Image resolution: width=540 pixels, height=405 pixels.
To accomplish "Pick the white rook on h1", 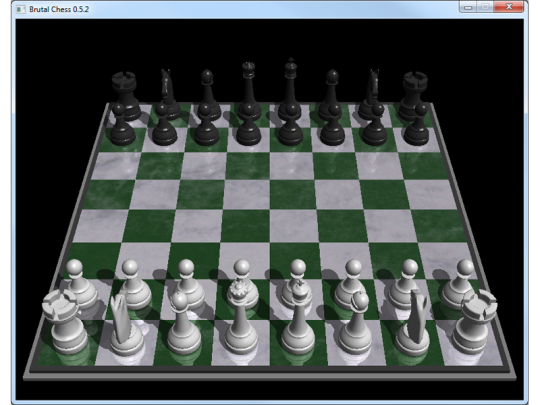I will 475,322.
